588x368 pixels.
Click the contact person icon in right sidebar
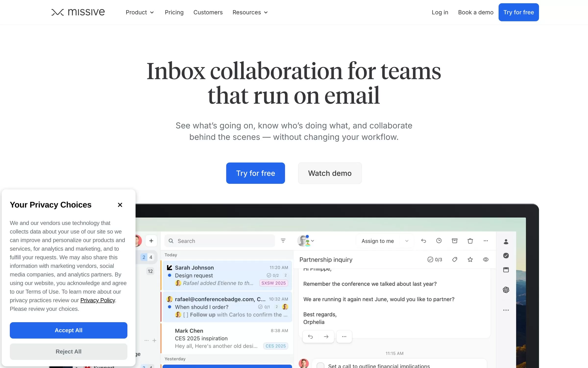click(x=506, y=242)
